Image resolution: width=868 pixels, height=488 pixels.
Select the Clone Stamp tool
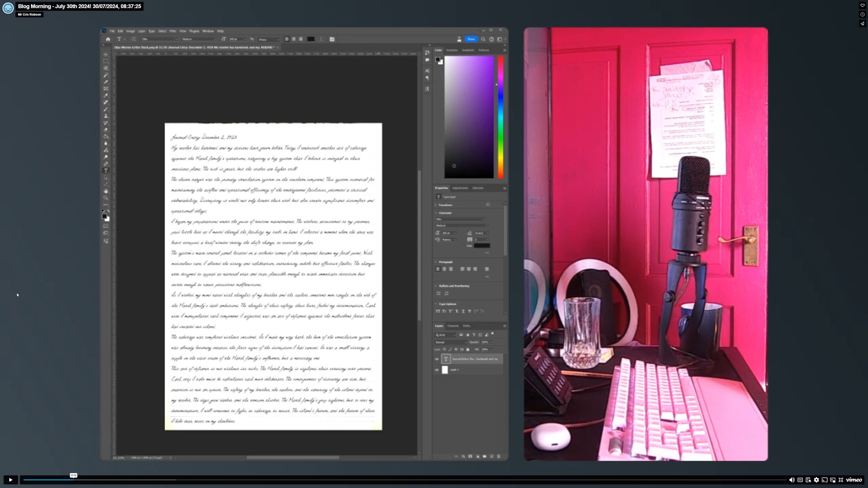[x=106, y=116]
